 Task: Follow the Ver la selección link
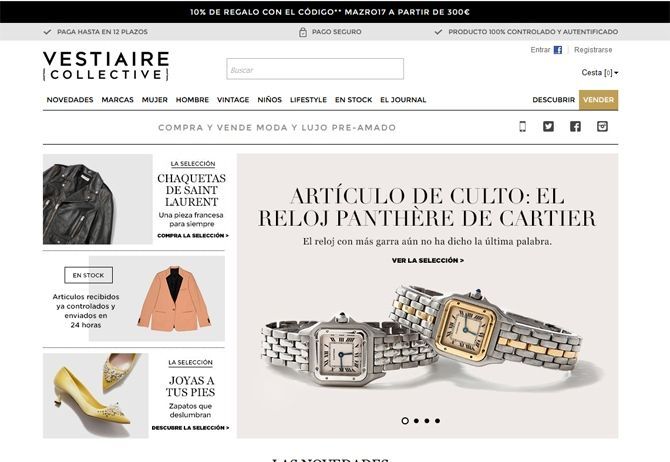[x=428, y=260]
